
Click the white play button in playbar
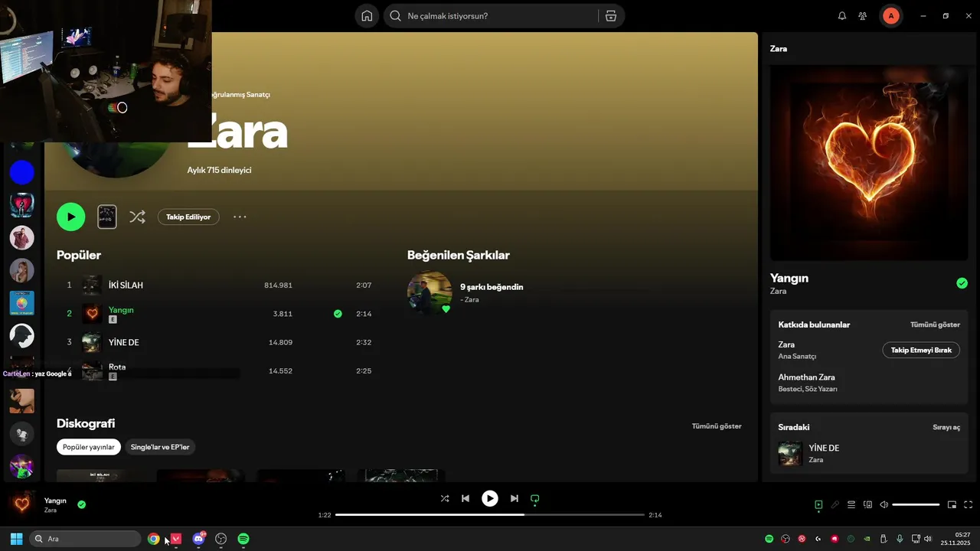click(490, 498)
